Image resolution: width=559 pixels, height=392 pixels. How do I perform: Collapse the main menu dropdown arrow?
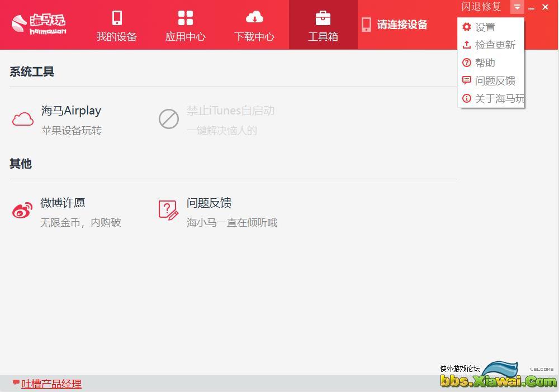point(517,7)
